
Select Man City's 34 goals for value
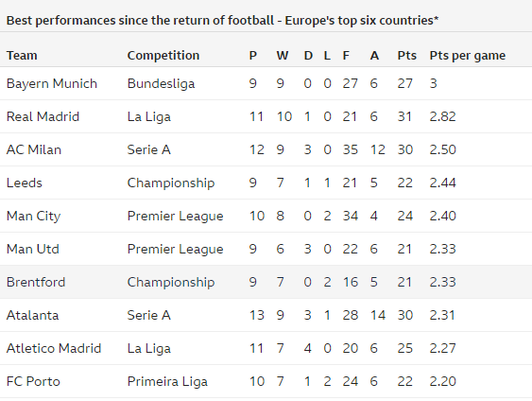[351, 216]
